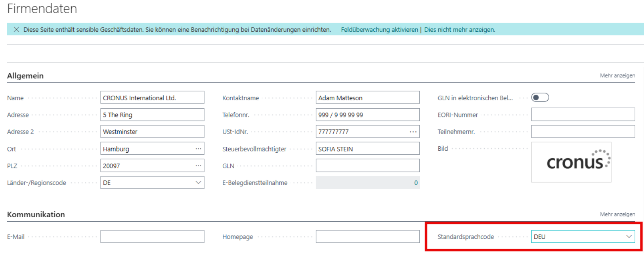Click the EORI-Nummer input field
Viewport: 644px width, 253px height.
pyautogui.click(x=583, y=115)
